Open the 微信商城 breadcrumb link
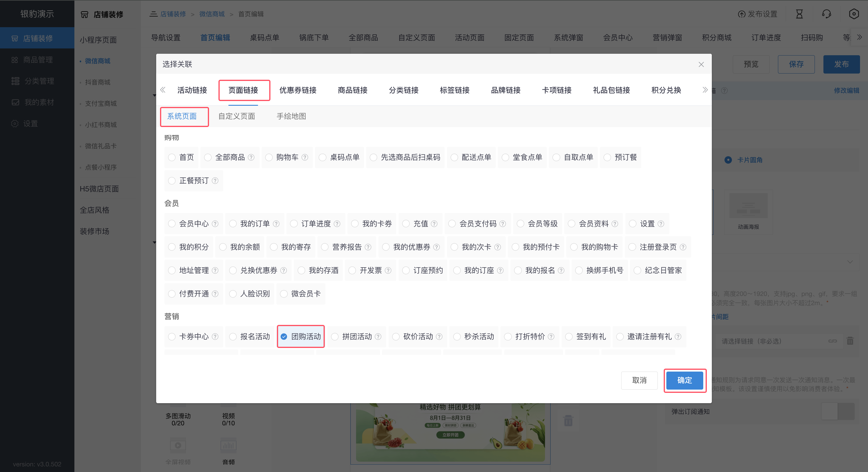 212,14
